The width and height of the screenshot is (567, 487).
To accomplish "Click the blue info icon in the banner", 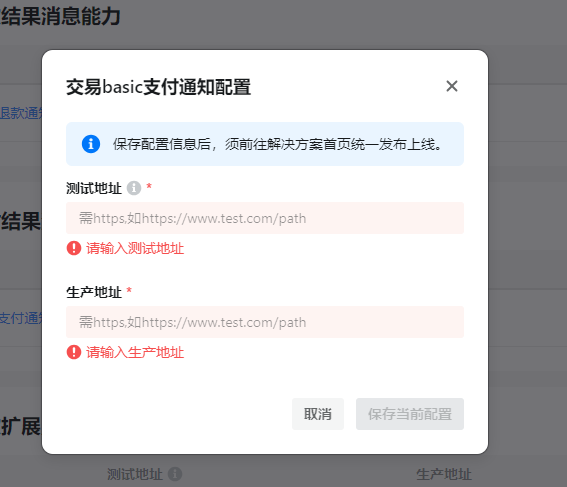I will (x=91, y=144).
